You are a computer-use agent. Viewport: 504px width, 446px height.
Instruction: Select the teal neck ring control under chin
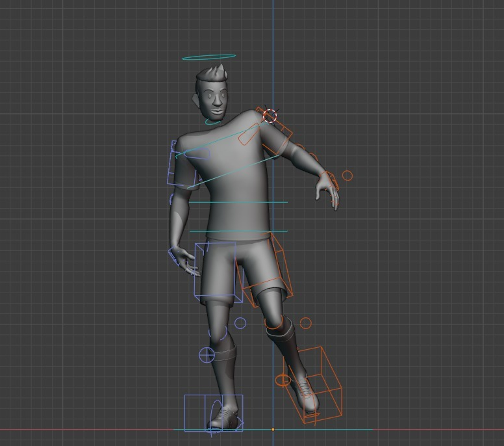(213, 122)
